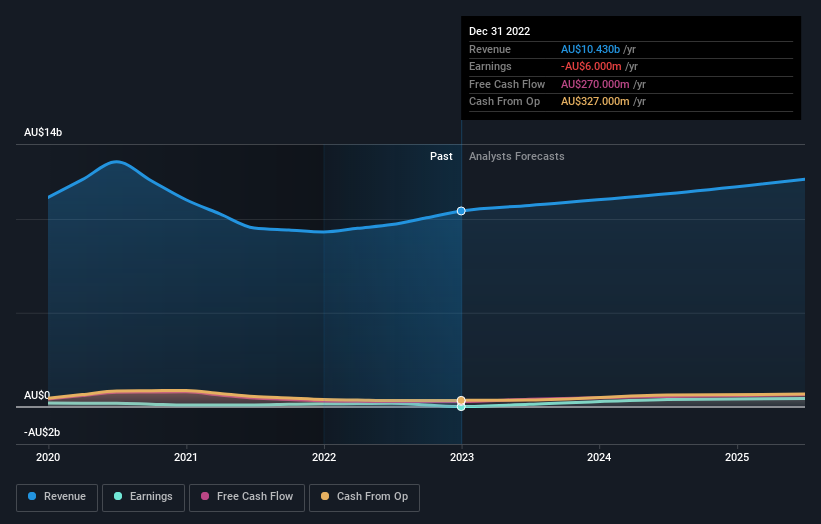This screenshot has width=821, height=524.
Task: Click the Free Cash Flow label in tooltip
Action: 507,84
